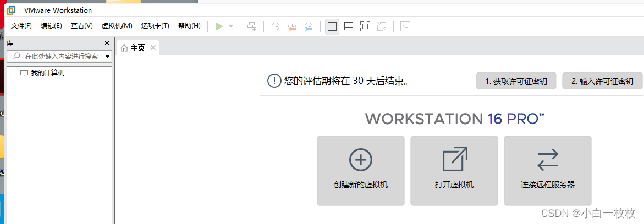Revert to snapshot toolbar icon
644x224 pixels.
click(292, 27)
